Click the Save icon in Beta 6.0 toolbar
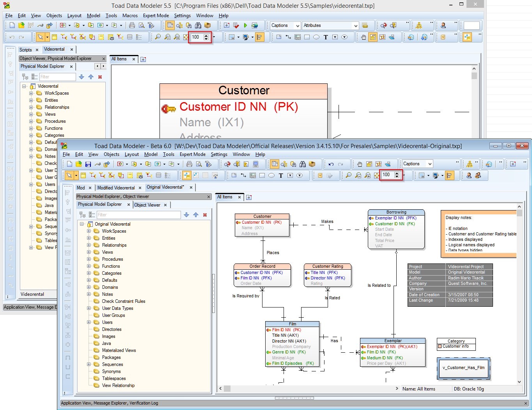Viewport: 532px width, 410px height. point(88,164)
